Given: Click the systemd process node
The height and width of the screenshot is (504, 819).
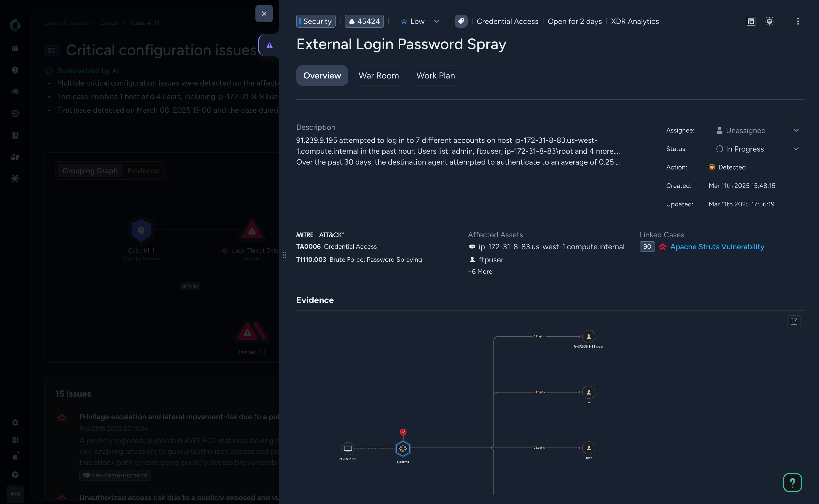Looking at the screenshot, I should (403, 449).
